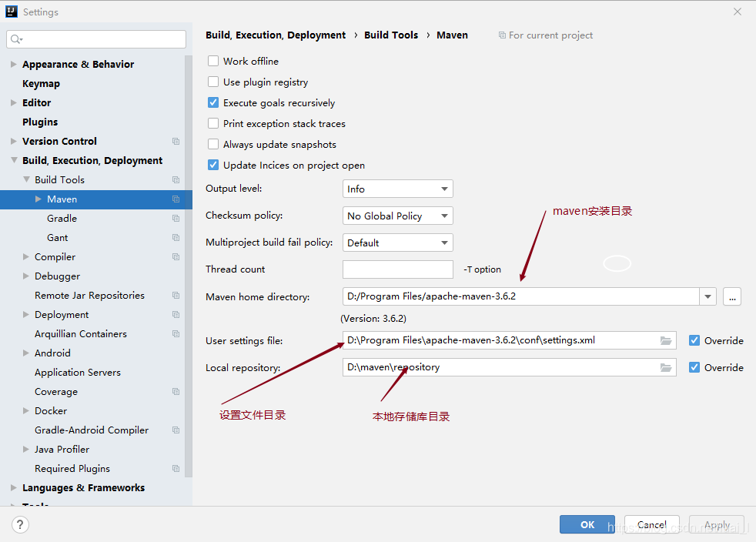
Task: Expand the Editor section
Action: tap(14, 102)
